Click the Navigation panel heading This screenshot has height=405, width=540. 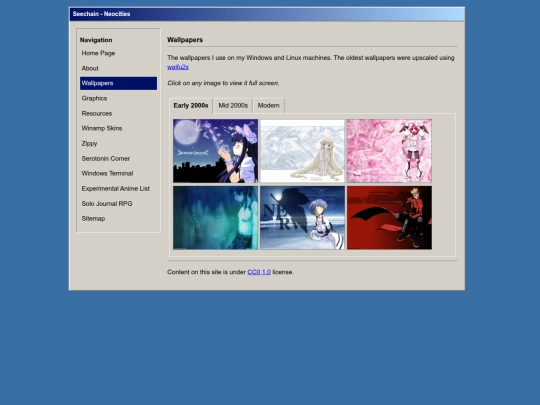pyautogui.click(x=96, y=40)
